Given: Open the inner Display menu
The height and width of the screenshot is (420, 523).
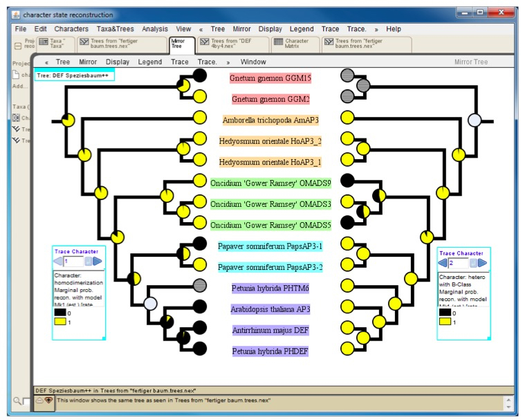Looking at the screenshot, I should (118, 62).
